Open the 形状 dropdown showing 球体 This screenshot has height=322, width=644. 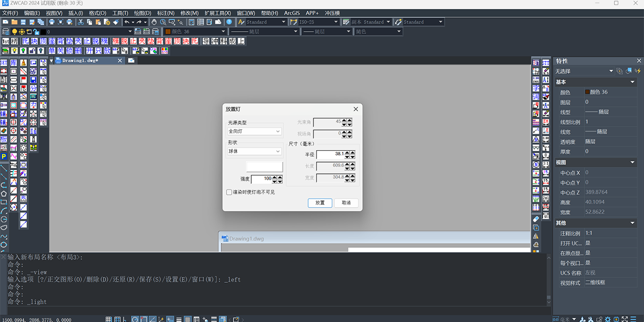255,151
